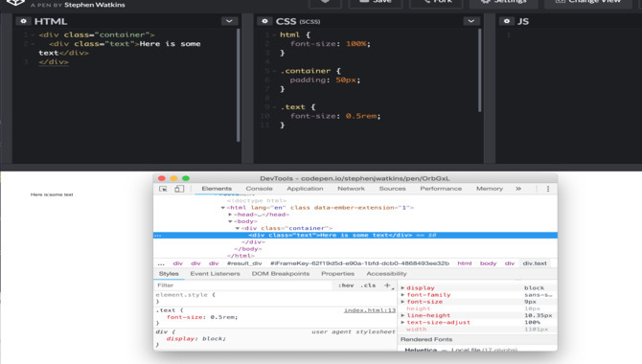
Task: Select the Accessibility sub-tab
Action: pyautogui.click(x=386, y=274)
